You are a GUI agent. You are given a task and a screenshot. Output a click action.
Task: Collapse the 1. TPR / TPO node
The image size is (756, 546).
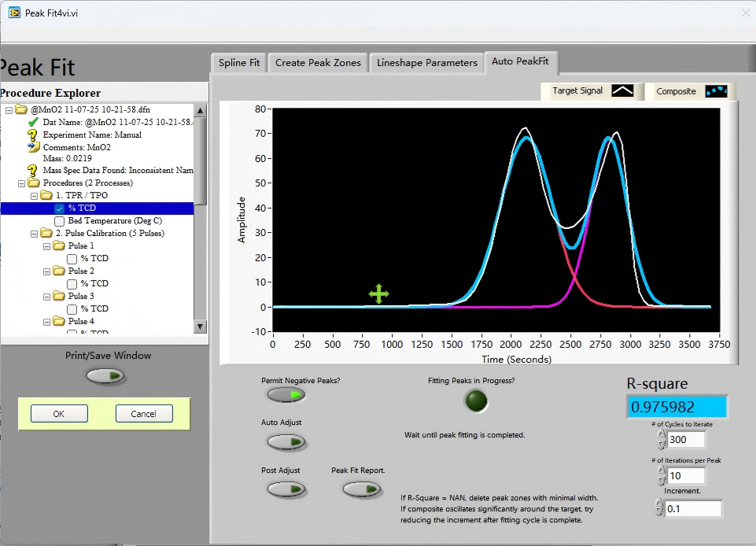[x=35, y=196]
